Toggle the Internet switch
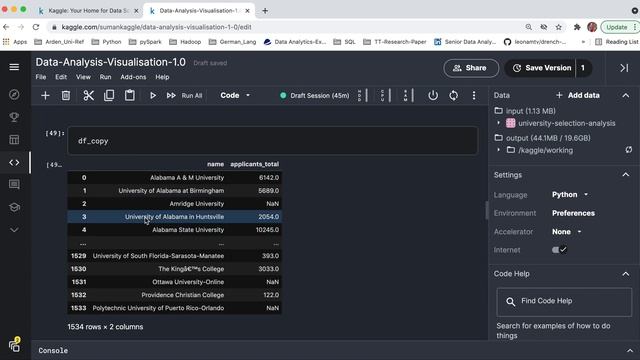 click(559, 250)
